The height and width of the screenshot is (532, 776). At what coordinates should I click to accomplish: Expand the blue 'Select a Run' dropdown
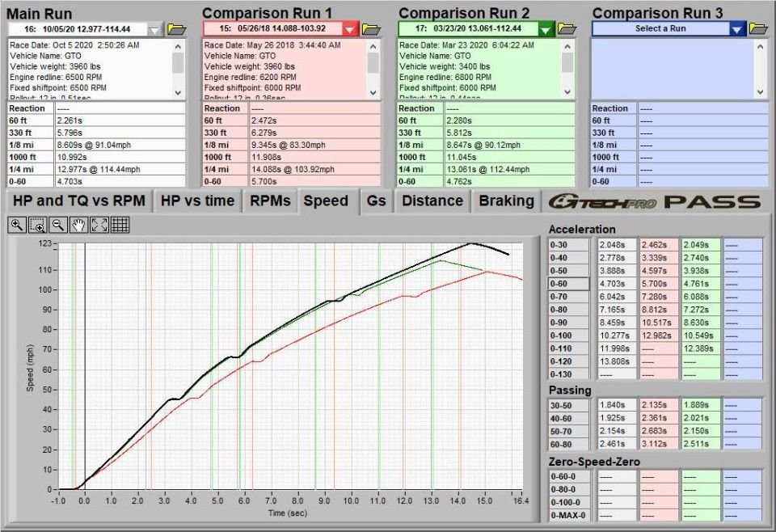tap(736, 29)
